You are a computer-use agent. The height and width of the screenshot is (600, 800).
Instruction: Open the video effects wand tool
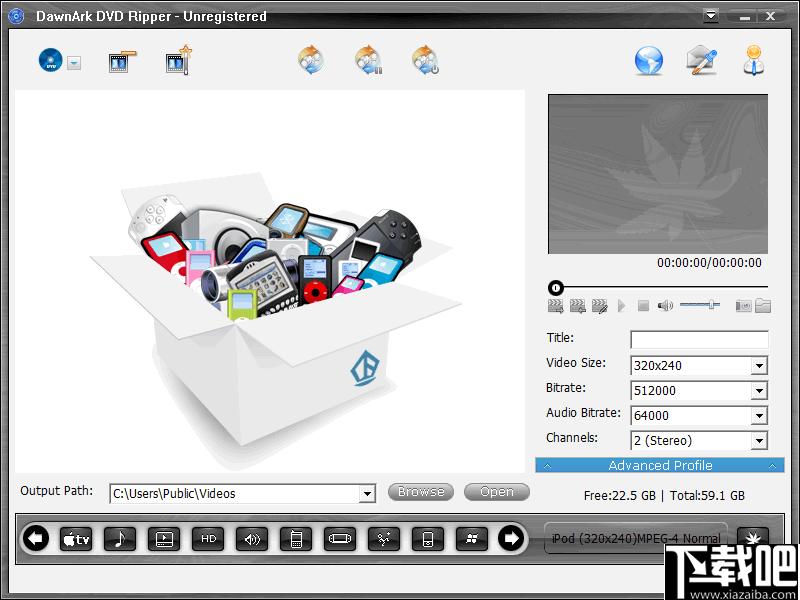(179, 61)
